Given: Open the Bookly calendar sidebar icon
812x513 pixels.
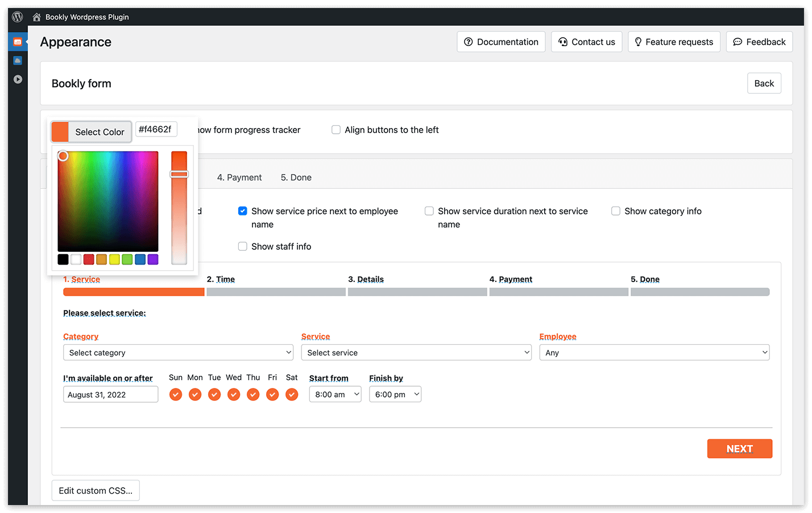Looking at the screenshot, I should pos(18,42).
